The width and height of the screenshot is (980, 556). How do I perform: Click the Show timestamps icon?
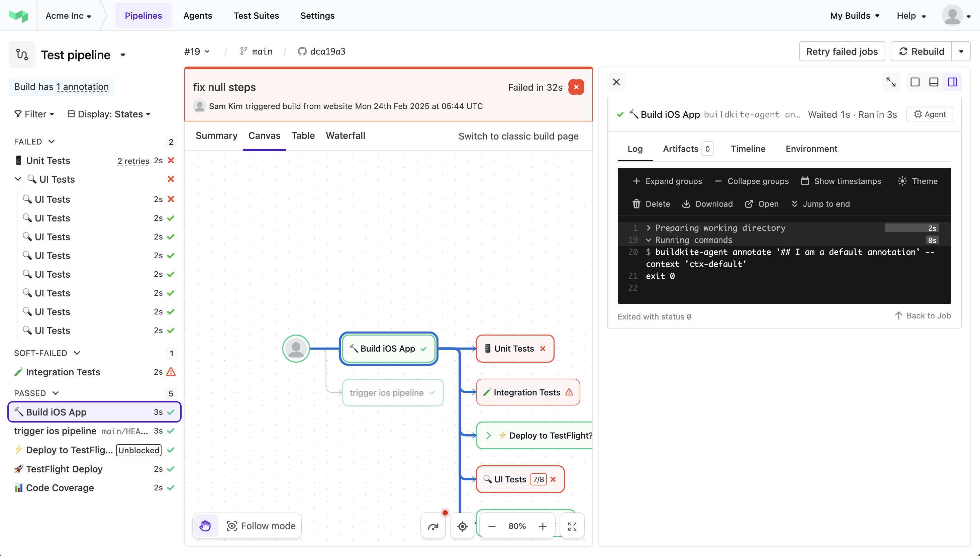[805, 180]
